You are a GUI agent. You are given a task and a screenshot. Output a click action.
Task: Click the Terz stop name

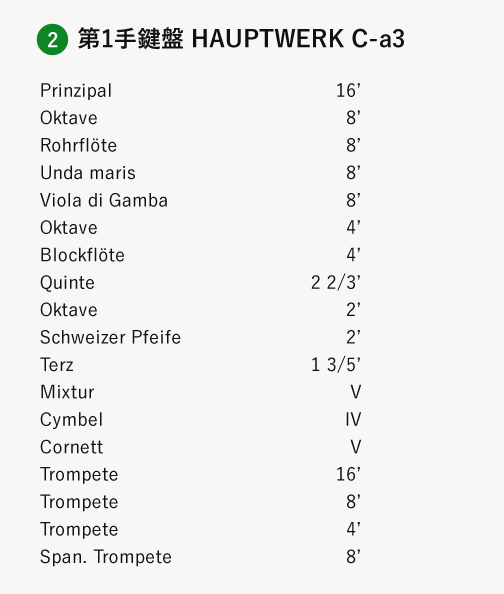coord(57,365)
